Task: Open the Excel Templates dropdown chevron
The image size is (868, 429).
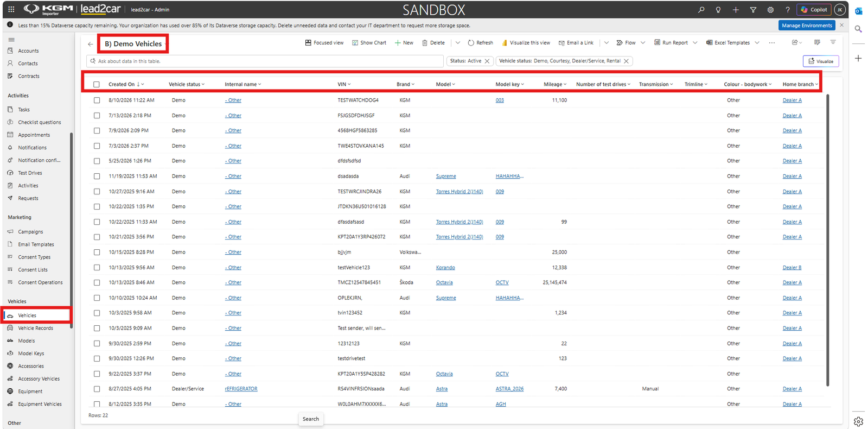Action: (x=757, y=42)
